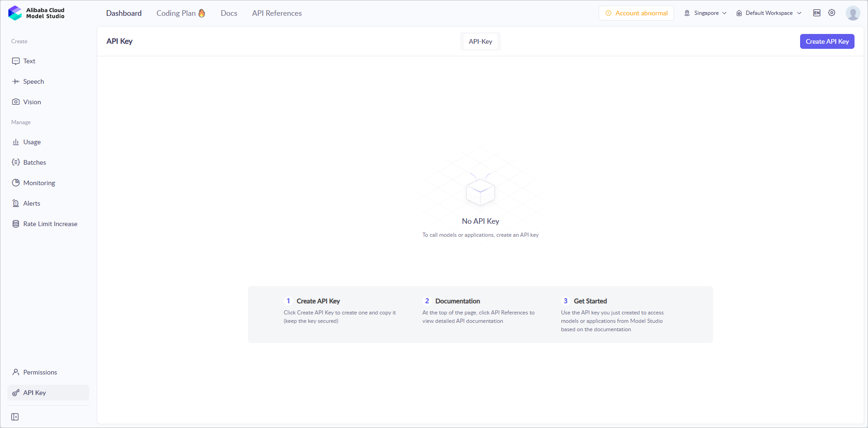Click the Account abnormal warning button
This screenshot has width=868, height=428.
[x=636, y=13]
